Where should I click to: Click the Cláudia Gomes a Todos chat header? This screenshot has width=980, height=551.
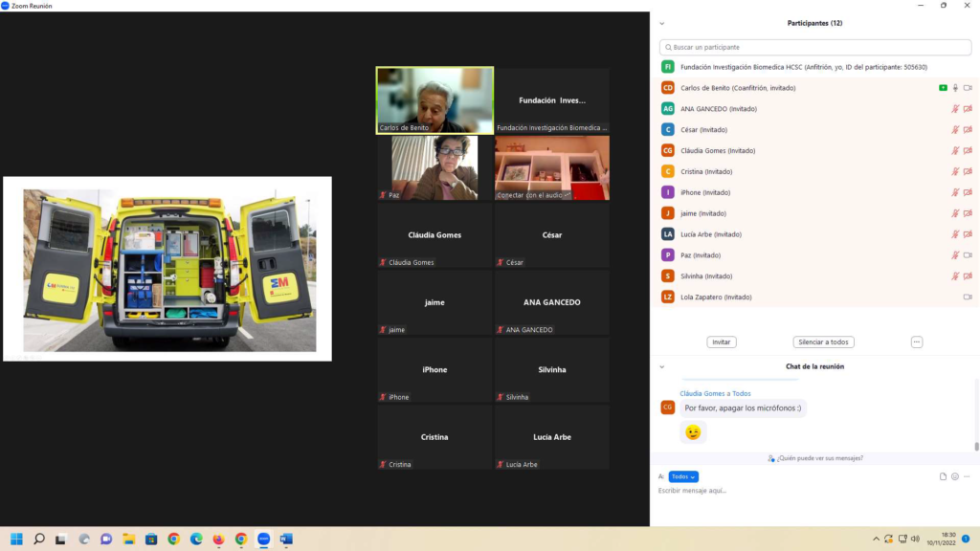pyautogui.click(x=715, y=393)
